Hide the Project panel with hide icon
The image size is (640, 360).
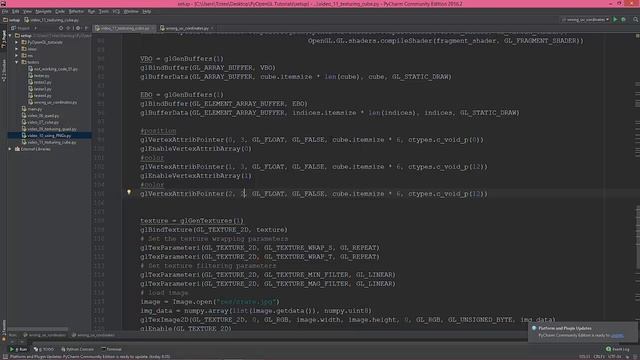pos(86,28)
